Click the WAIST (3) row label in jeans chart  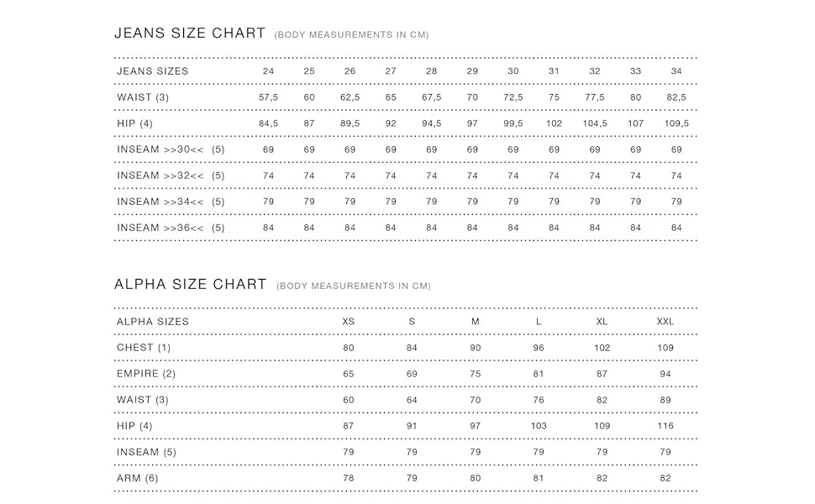coord(143,97)
